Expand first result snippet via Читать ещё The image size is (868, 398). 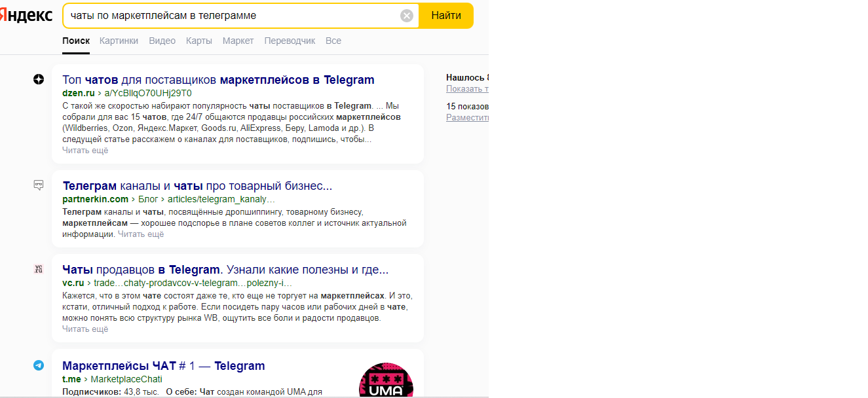coord(85,151)
